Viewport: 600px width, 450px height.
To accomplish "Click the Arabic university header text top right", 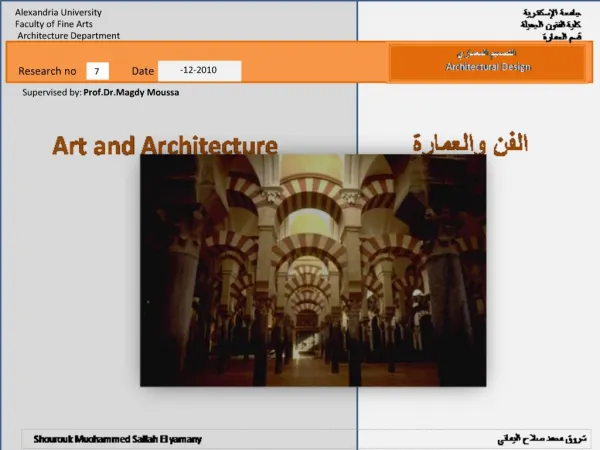I will click(x=551, y=24).
